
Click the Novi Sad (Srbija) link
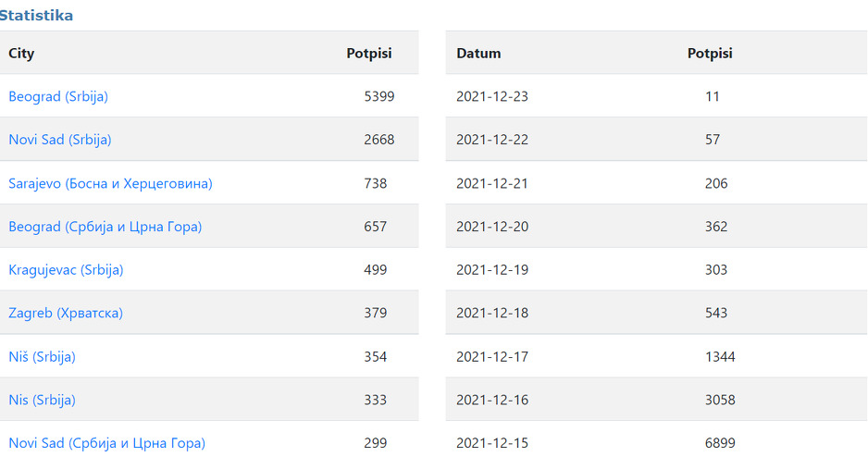[x=60, y=140]
